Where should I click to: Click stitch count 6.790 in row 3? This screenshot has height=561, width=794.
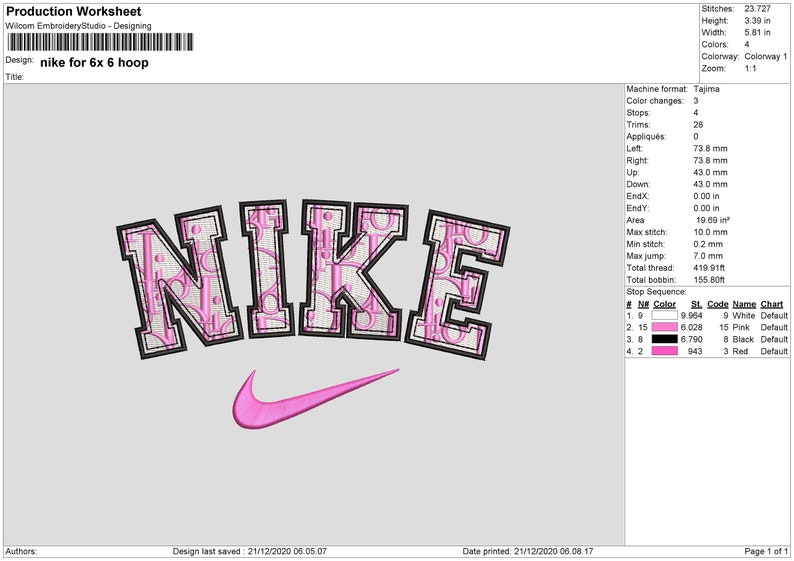tap(692, 339)
